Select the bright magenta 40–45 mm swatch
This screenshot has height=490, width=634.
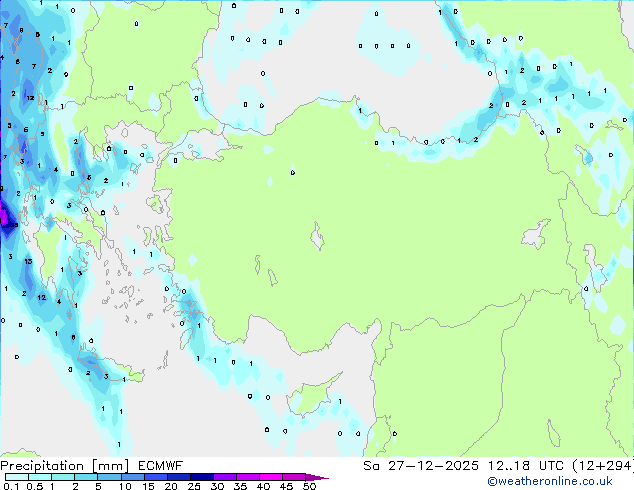pyautogui.click(x=271, y=477)
